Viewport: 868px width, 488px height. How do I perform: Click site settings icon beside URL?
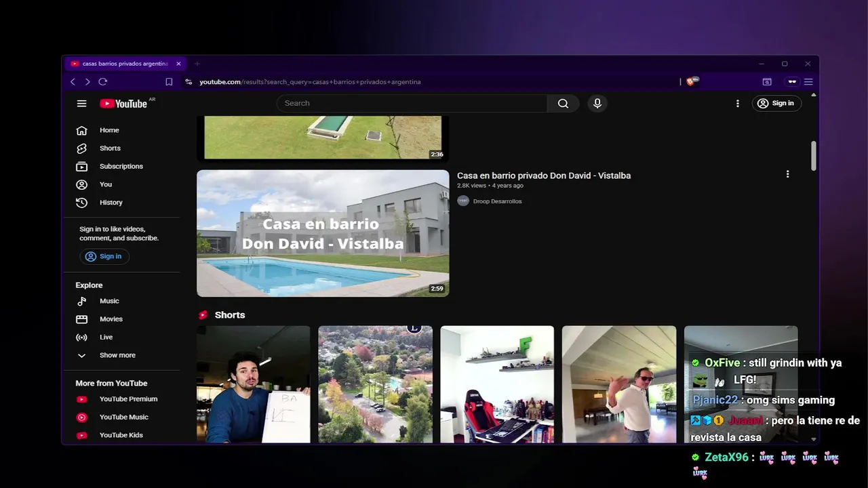tap(189, 82)
